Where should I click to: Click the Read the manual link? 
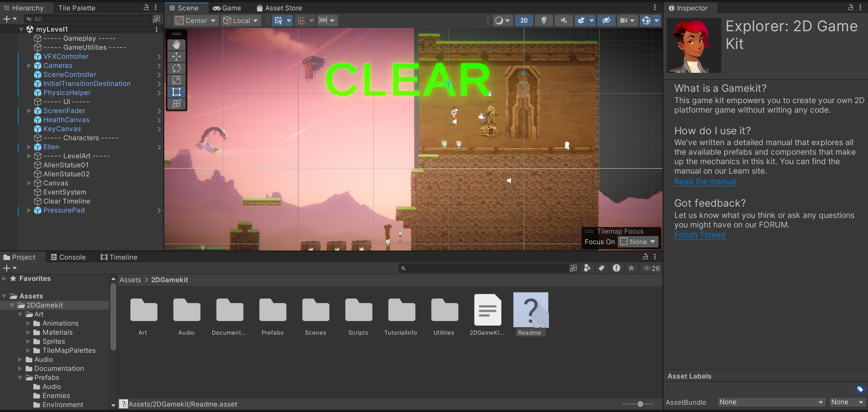(705, 181)
